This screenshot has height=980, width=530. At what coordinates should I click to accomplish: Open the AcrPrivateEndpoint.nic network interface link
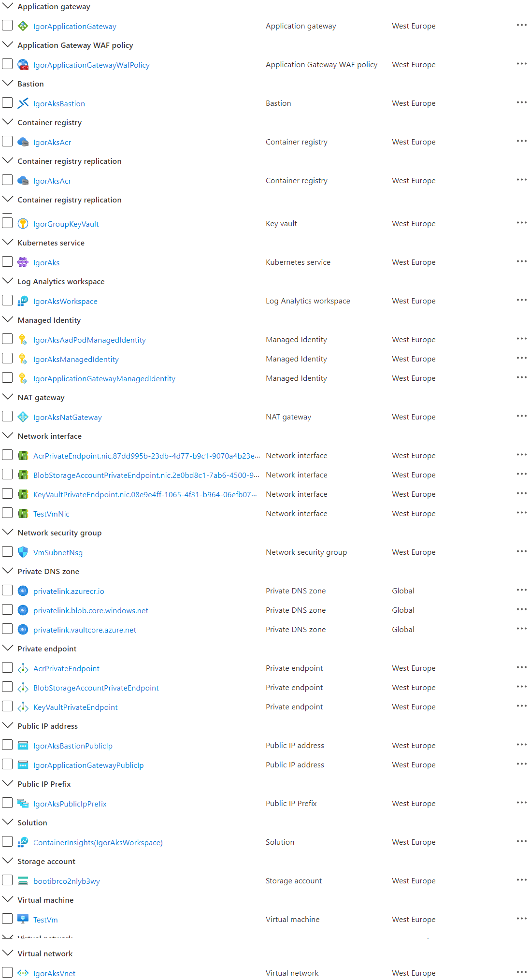[x=147, y=456]
